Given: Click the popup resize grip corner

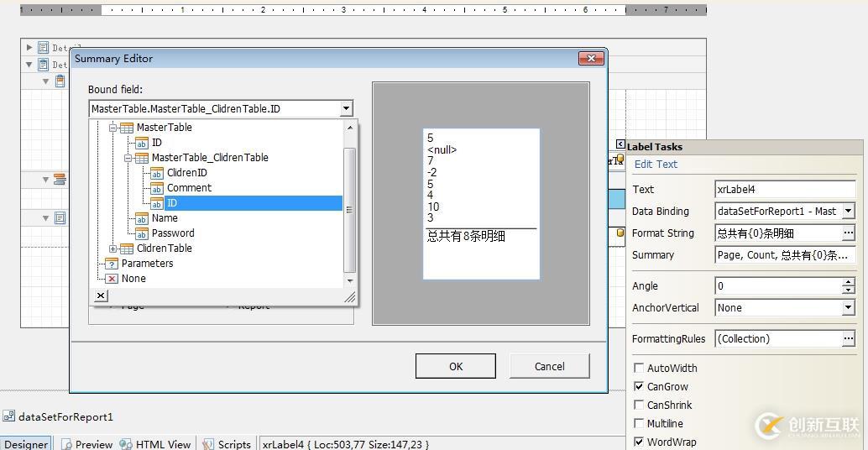Looking at the screenshot, I should 350,298.
